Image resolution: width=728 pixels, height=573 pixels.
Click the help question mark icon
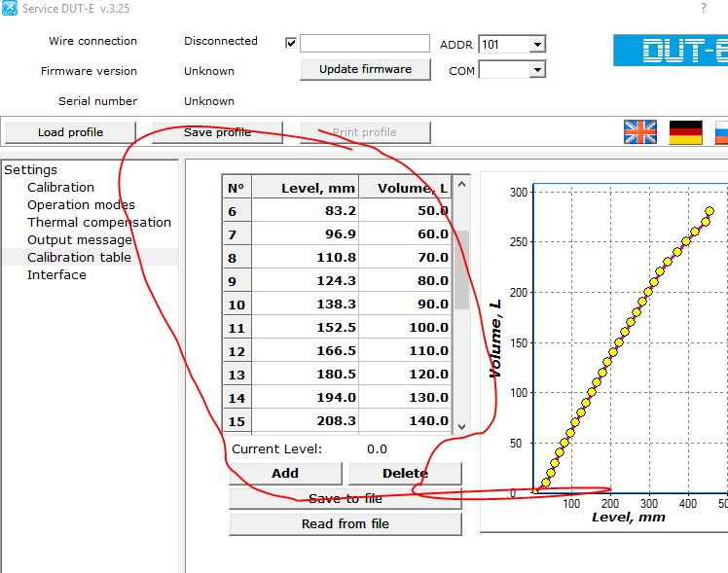704,8
